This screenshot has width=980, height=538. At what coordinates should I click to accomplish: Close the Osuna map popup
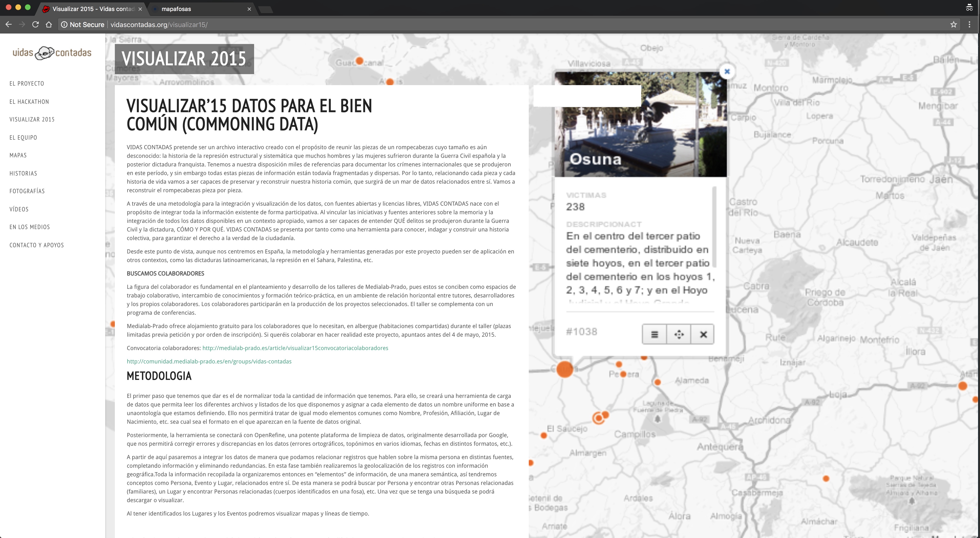pyautogui.click(x=727, y=71)
